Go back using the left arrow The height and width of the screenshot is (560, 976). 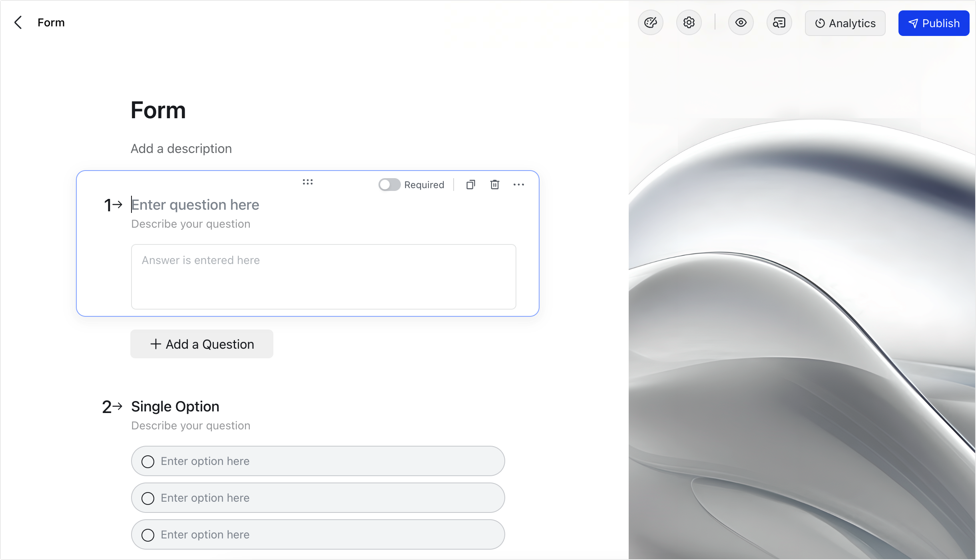coord(18,22)
